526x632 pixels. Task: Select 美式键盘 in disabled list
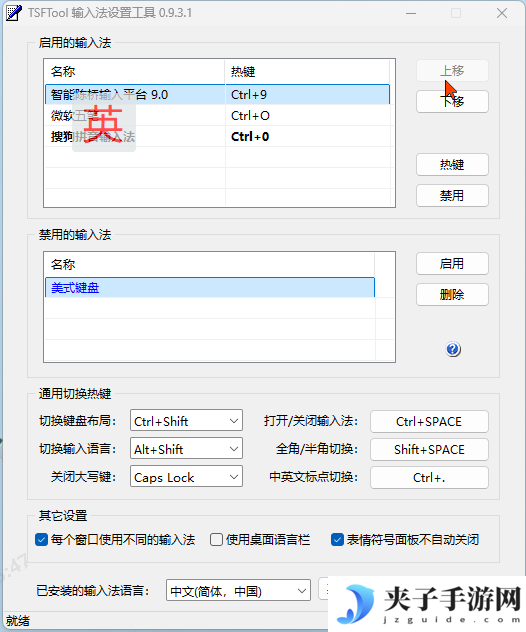point(210,287)
